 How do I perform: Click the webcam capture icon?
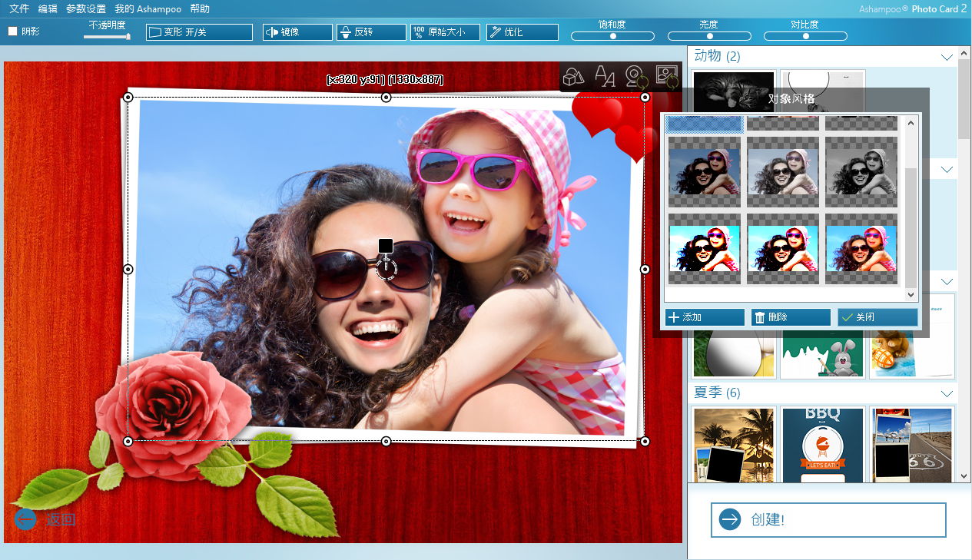click(x=636, y=77)
